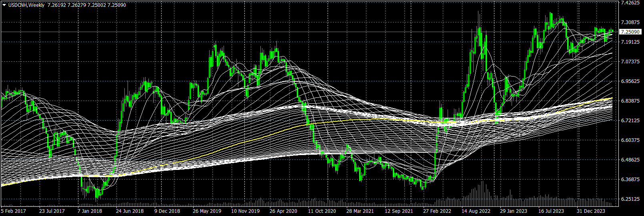This screenshot has width=644, height=216.
Task: Click the 14 Aug 2022 date label
Action: [x=476, y=211]
